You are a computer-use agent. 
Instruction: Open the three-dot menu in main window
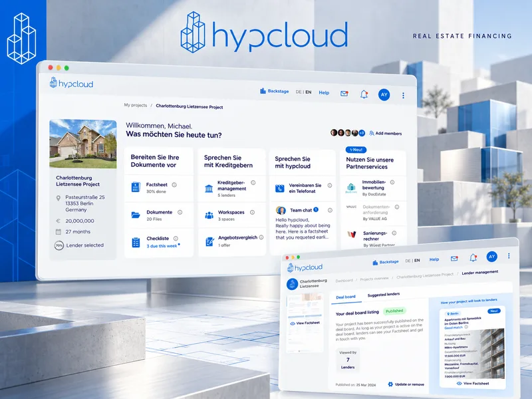403,96
